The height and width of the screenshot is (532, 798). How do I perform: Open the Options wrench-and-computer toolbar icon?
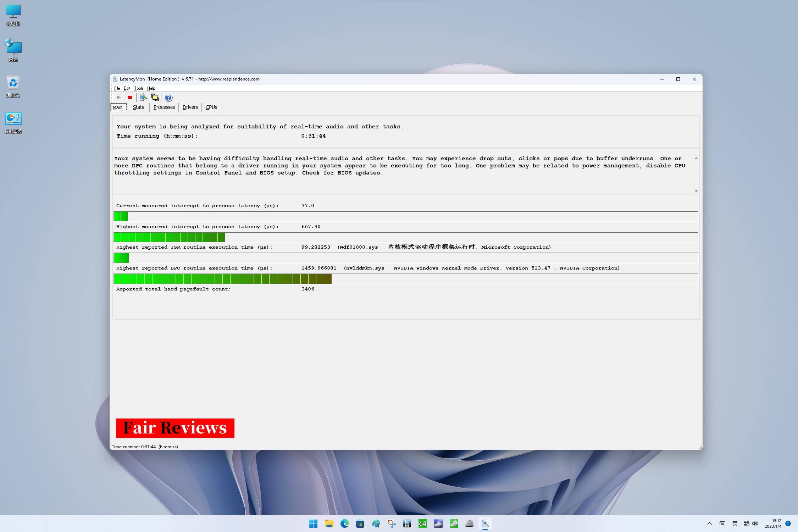(143, 98)
